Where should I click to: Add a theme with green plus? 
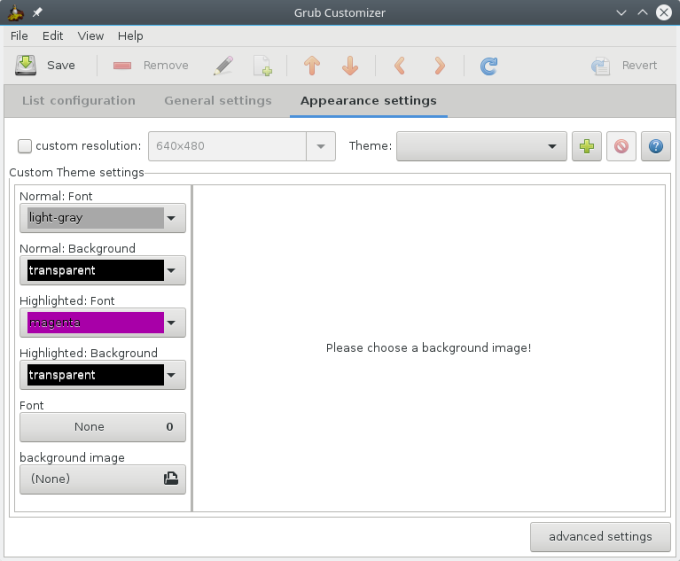point(586,146)
